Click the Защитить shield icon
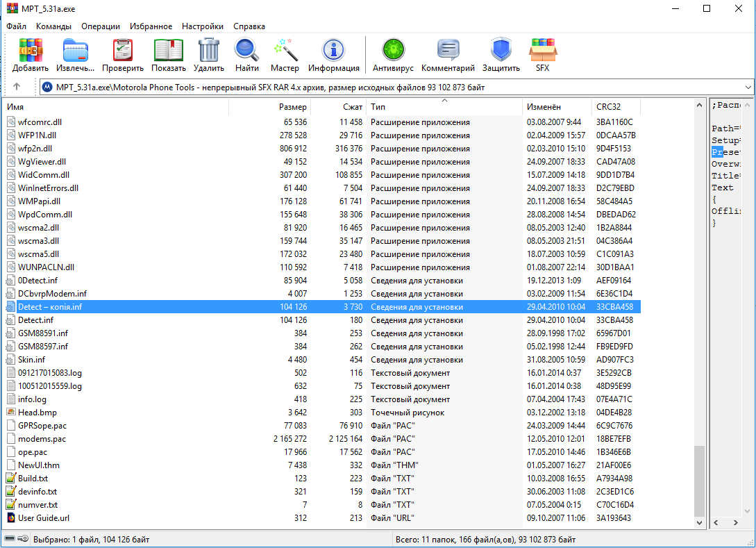Image resolution: width=756 pixels, height=548 pixels. point(501,50)
